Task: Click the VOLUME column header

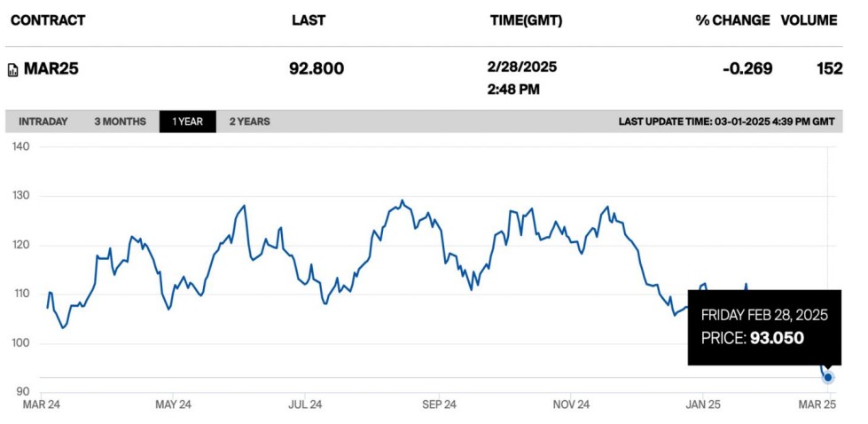Action: (x=809, y=20)
